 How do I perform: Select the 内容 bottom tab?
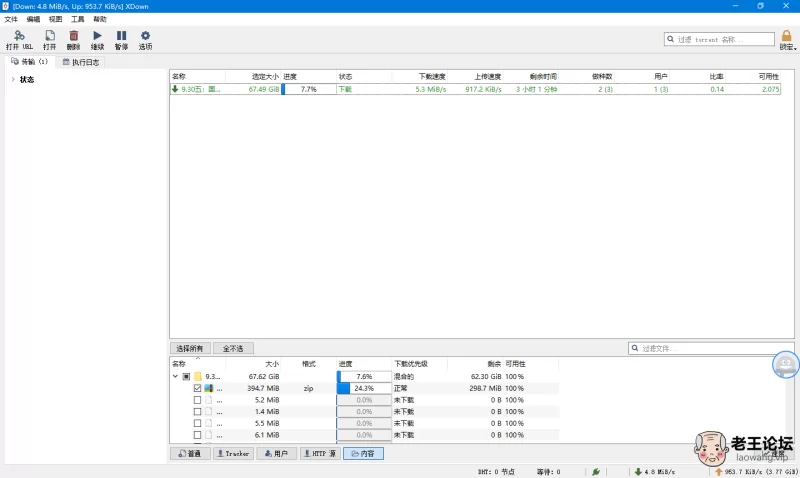[x=363, y=454]
